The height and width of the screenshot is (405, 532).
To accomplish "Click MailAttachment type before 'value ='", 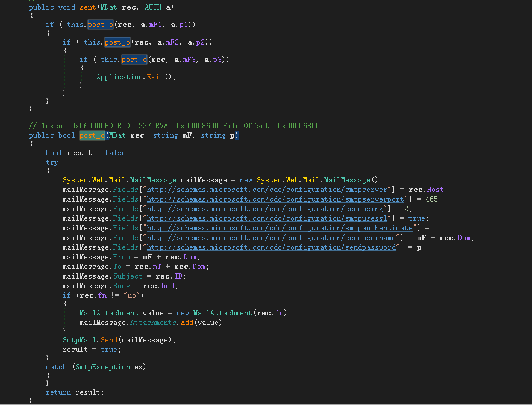I will (108, 313).
